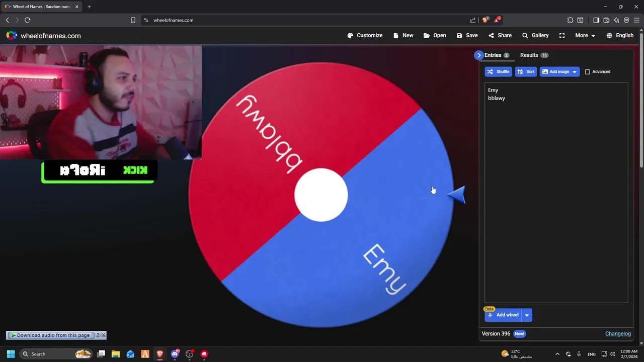Click the page vertical scrollbar
Screen dimensions: 644x362
tap(641, 101)
